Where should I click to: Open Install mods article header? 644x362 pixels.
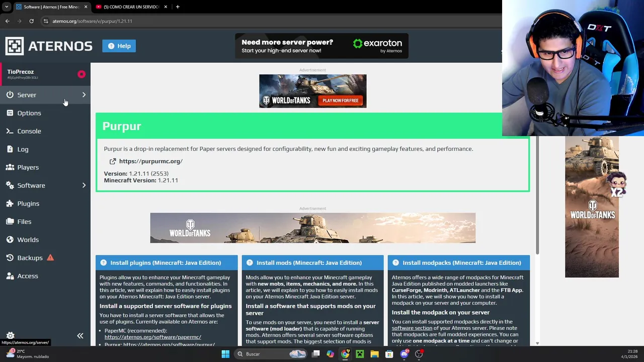312,262
